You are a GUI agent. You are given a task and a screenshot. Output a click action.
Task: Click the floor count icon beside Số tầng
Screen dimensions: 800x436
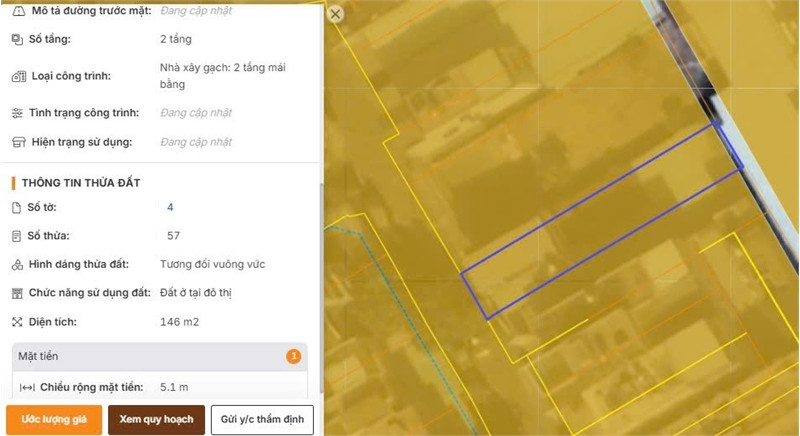[x=17, y=39]
